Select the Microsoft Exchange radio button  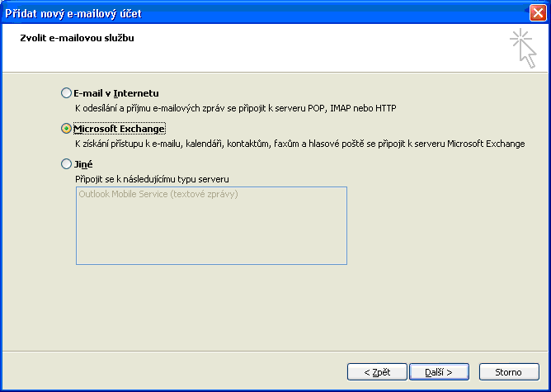click(66, 129)
